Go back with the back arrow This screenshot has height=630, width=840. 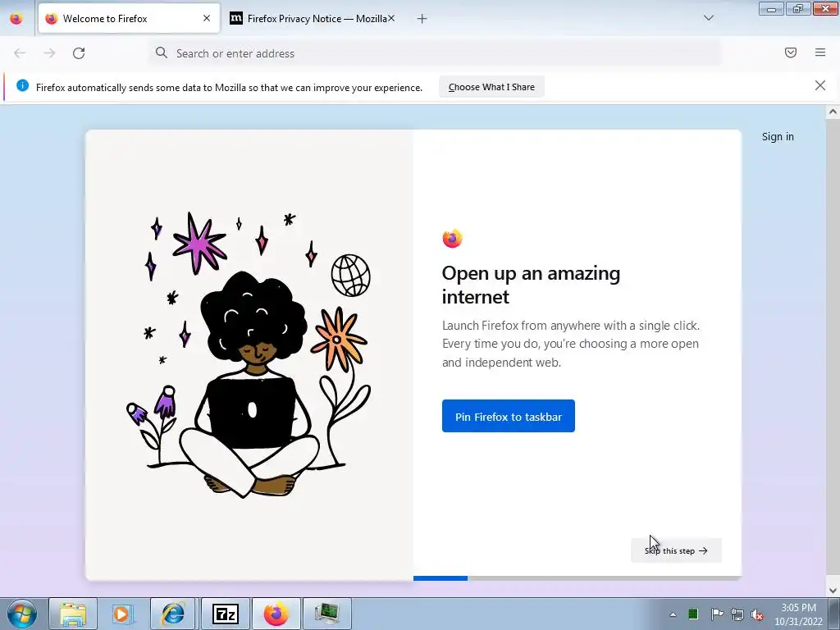point(20,53)
